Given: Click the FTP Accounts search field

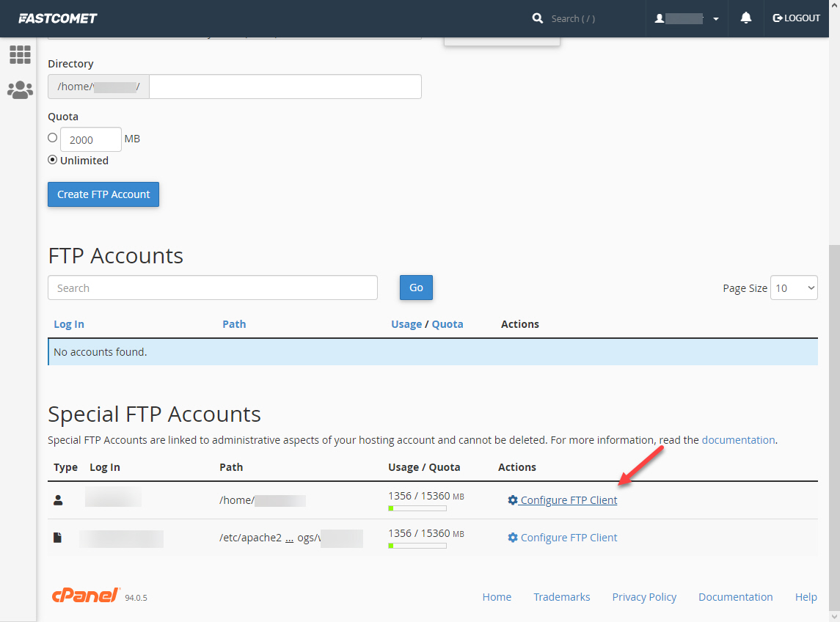Looking at the screenshot, I should point(213,288).
